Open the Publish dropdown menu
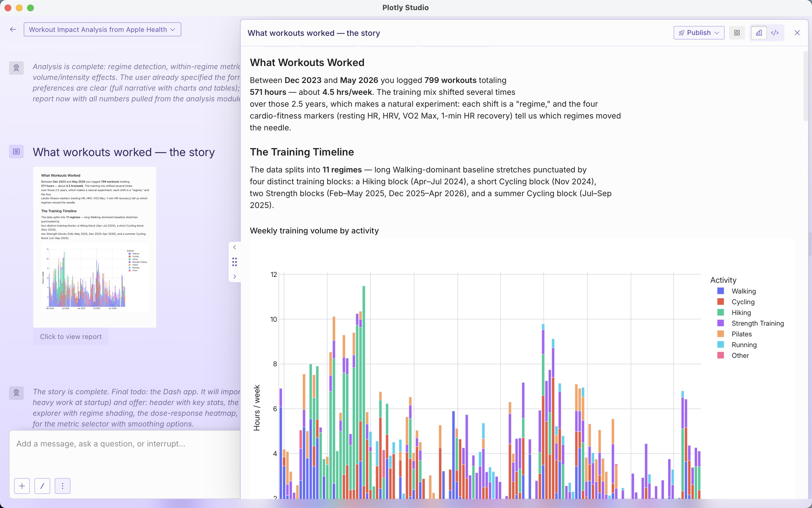Viewport: 812px width, 508px height. pos(699,33)
